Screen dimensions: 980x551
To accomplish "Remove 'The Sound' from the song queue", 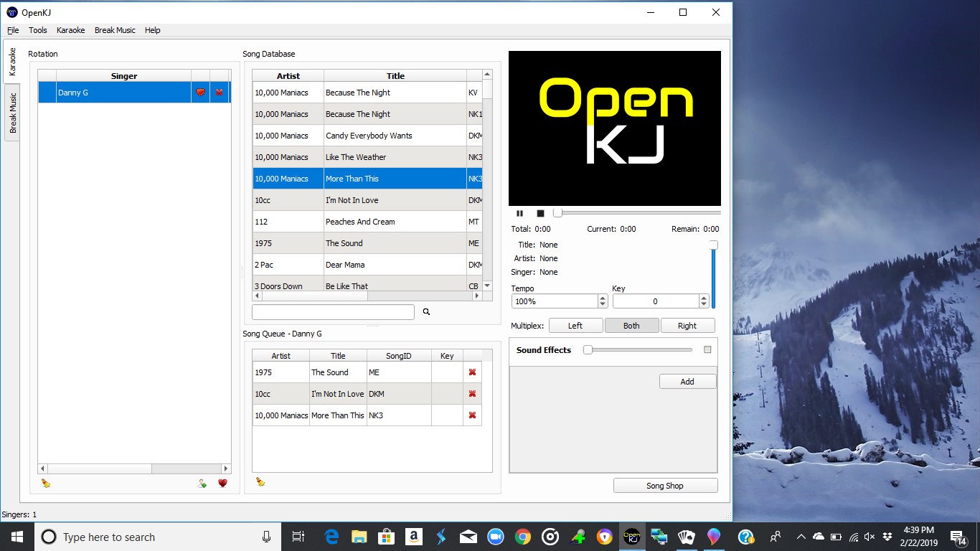I will click(x=472, y=372).
